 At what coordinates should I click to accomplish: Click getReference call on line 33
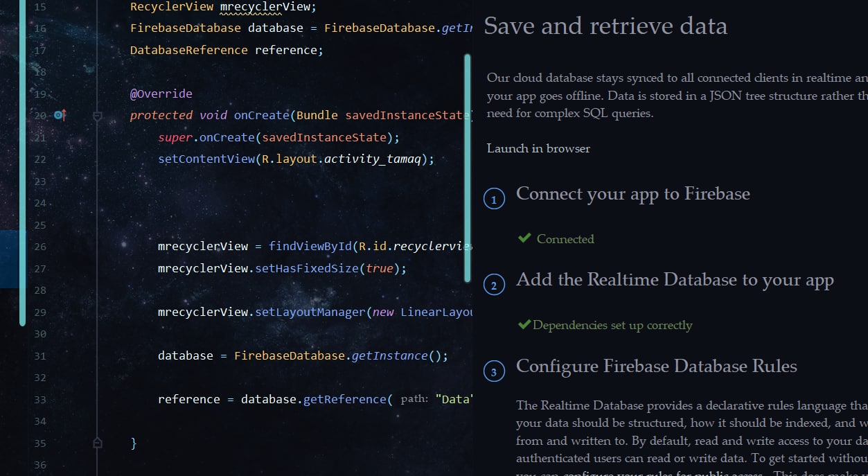pyautogui.click(x=344, y=399)
